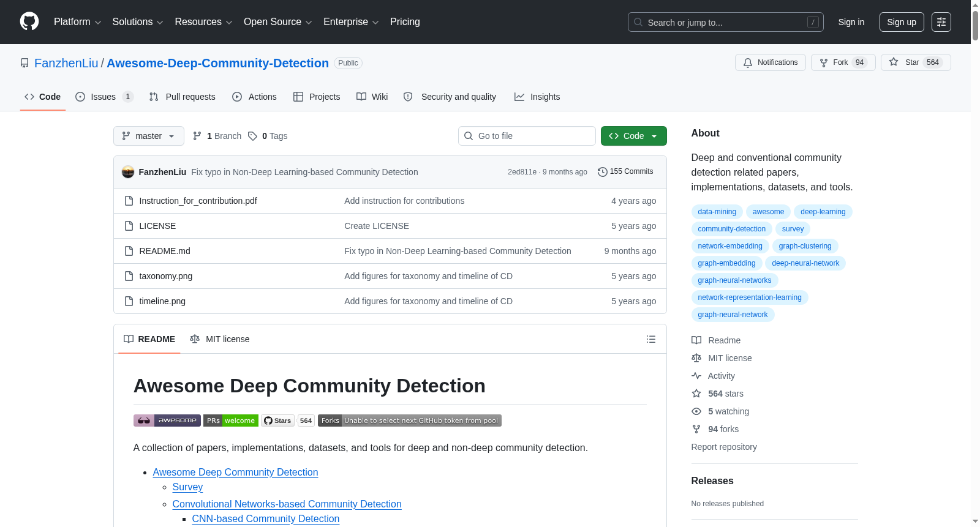Click the star icon beside 564 stars

coord(696,394)
